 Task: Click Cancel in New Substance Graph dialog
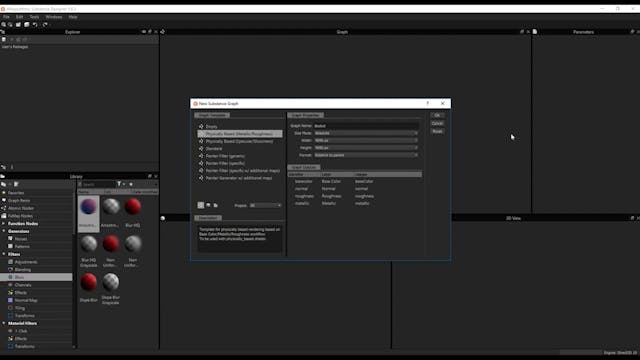pos(437,123)
